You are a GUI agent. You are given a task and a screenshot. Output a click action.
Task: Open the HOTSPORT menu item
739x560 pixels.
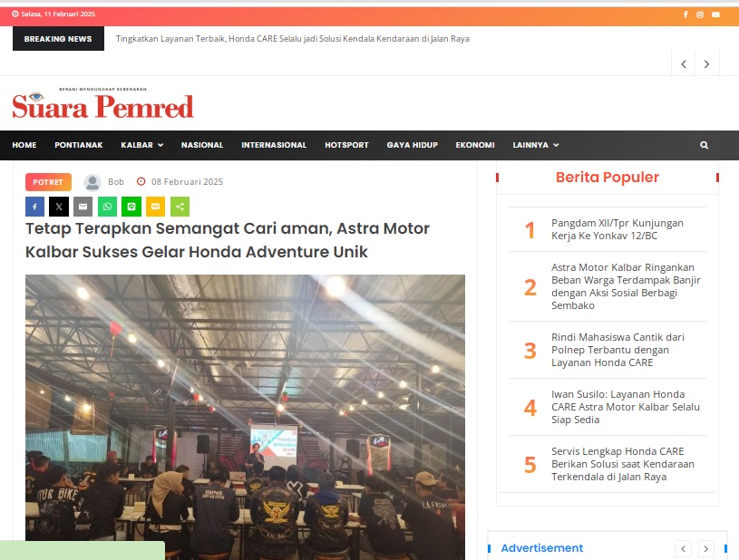[x=346, y=145]
